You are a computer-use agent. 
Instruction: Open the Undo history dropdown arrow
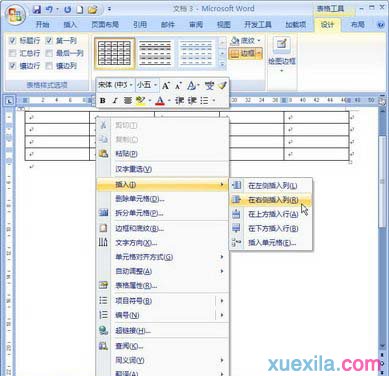coord(57,10)
